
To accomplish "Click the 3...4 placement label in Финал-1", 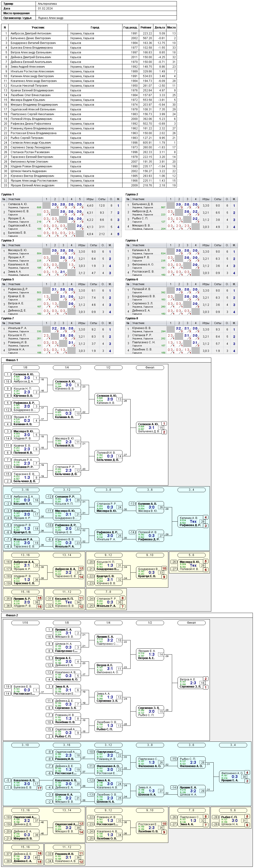I will tap(191, 490).
